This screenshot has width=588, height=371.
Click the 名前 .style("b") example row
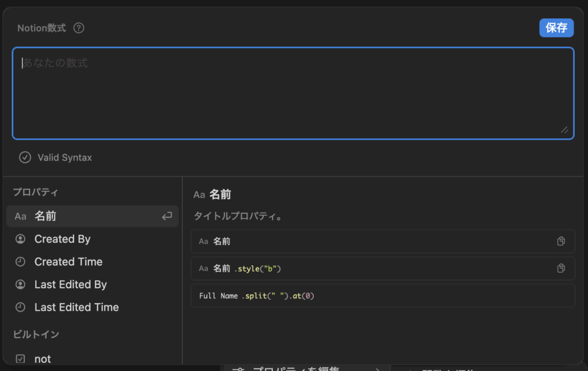382,269
